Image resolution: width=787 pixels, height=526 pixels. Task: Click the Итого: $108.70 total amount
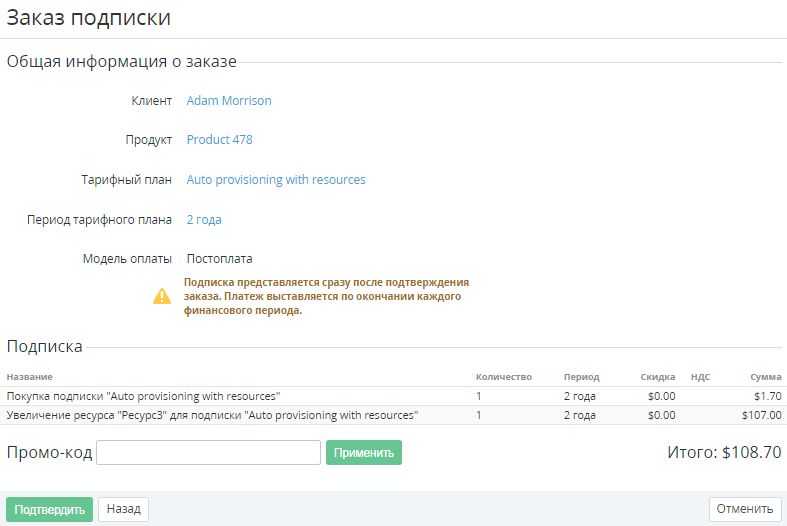[723, 453]
